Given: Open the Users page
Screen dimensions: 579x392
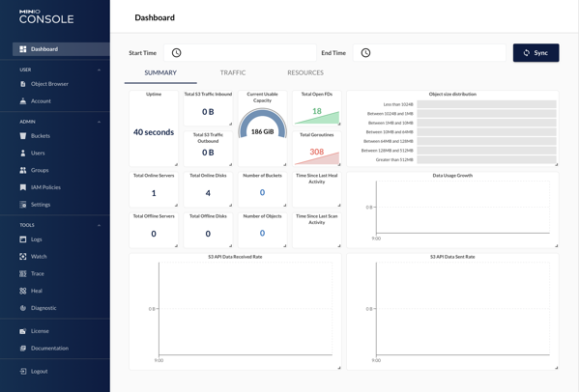Looking at the screenshot, I should click(x=38, y=154).
